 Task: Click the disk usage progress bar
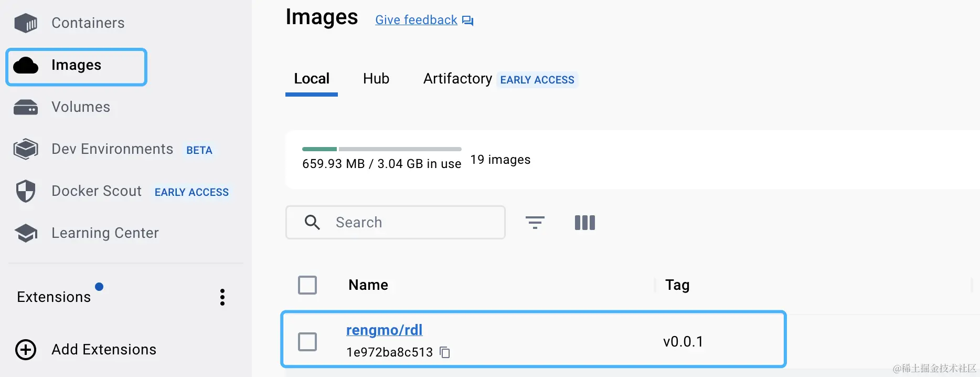pos(381,149)
